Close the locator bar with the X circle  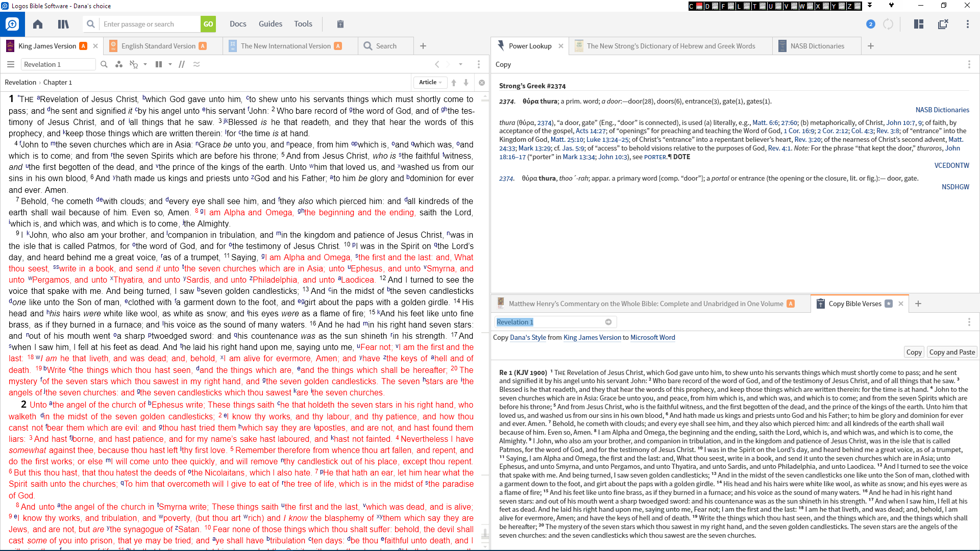click(482, 82)
